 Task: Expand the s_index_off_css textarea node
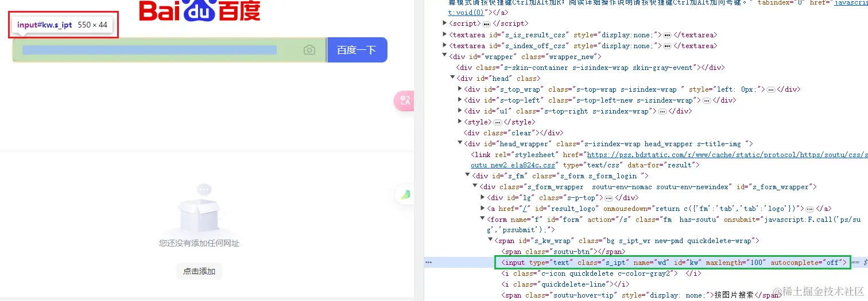click(x=445, y=45)
